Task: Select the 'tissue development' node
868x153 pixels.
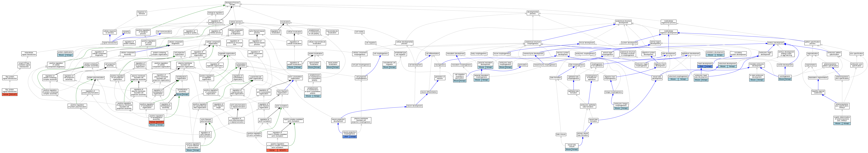Action: 587,43
